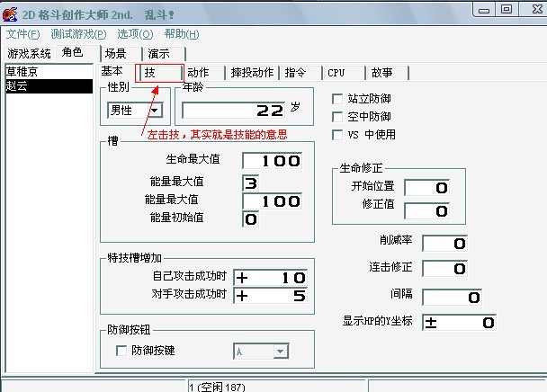Open the CPU tab
Screen dimensions: 547x392
pyautogui.click(x=343, y=73)
